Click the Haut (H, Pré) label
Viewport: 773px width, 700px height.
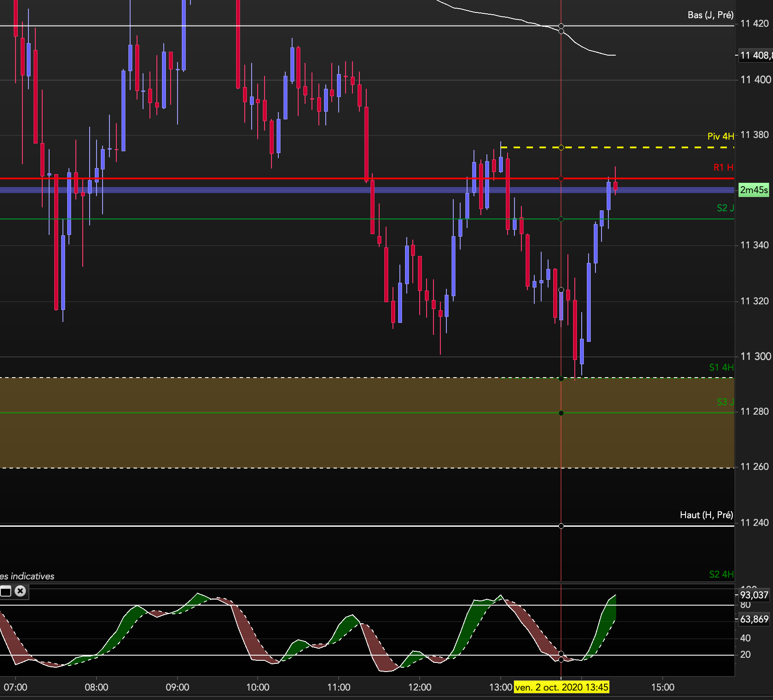(x=706, y=515)
